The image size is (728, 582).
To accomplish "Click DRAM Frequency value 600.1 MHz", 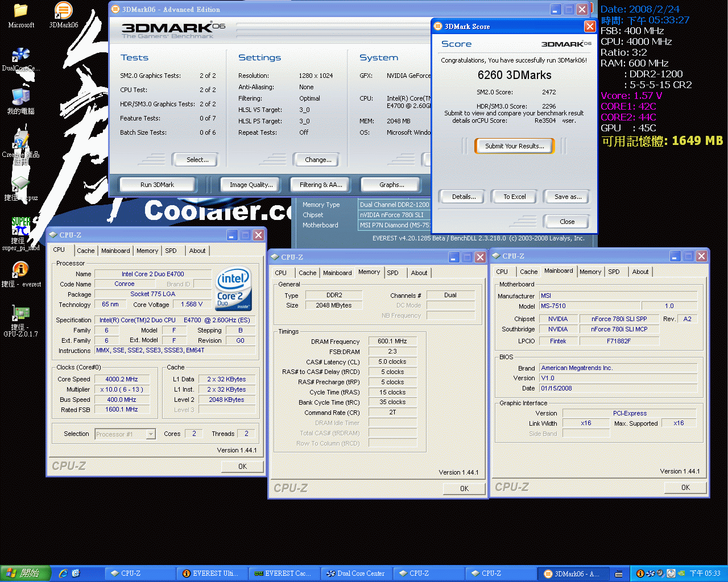I will (x=392, y=342).
